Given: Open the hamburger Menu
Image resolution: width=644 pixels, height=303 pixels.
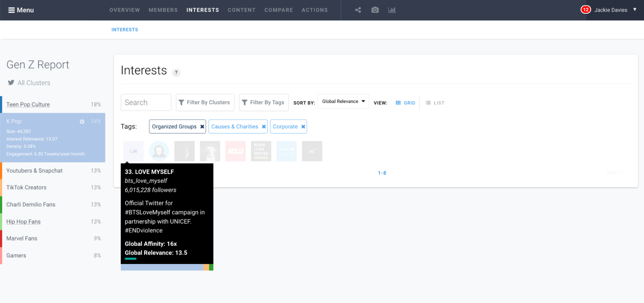Looking at the screenshot, I should [x=21, y=10].
